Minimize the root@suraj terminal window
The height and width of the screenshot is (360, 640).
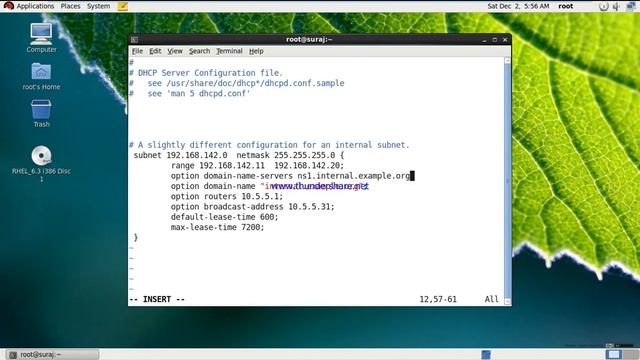click(484, 40)
